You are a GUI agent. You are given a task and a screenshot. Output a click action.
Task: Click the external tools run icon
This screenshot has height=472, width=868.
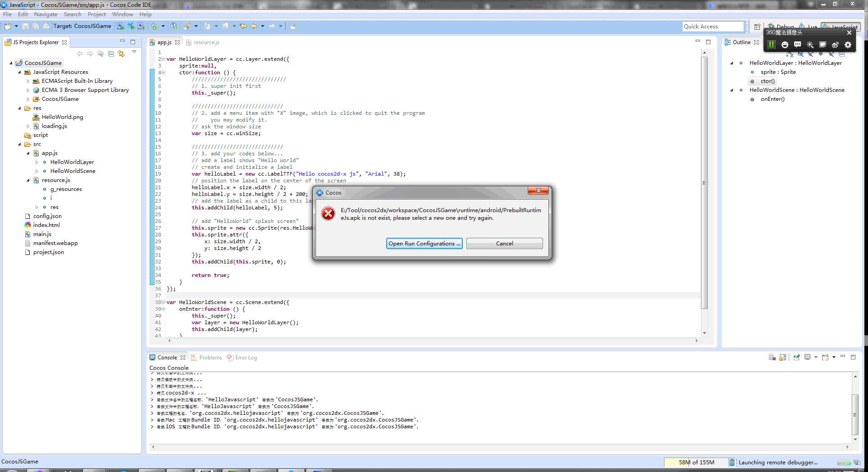154,26
